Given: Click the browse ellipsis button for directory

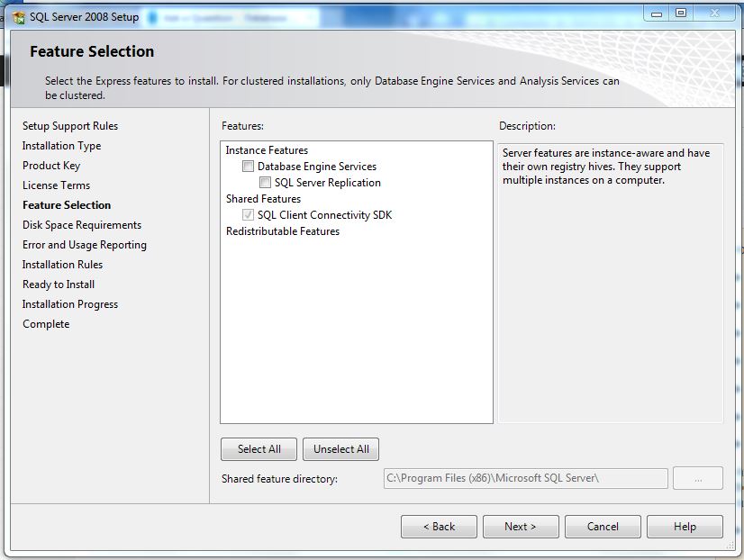Looking at the screenshot, I should click(x=698, y=478).
